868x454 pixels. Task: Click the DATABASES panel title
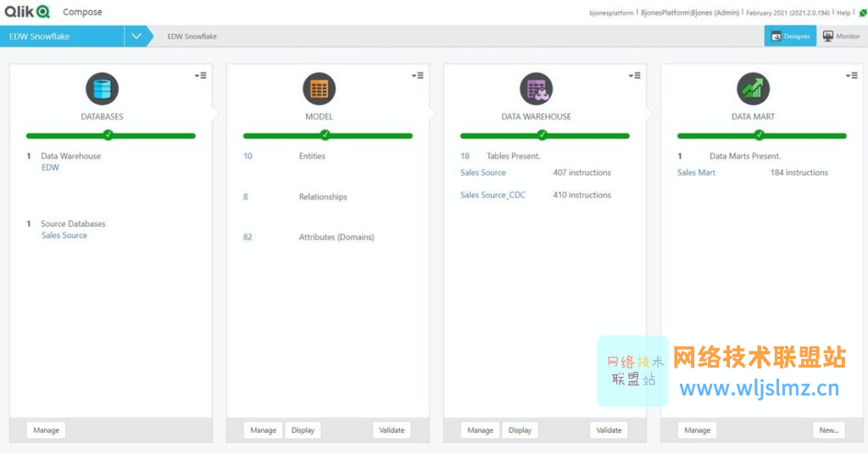pyautogui.click(x=103, y=117)
